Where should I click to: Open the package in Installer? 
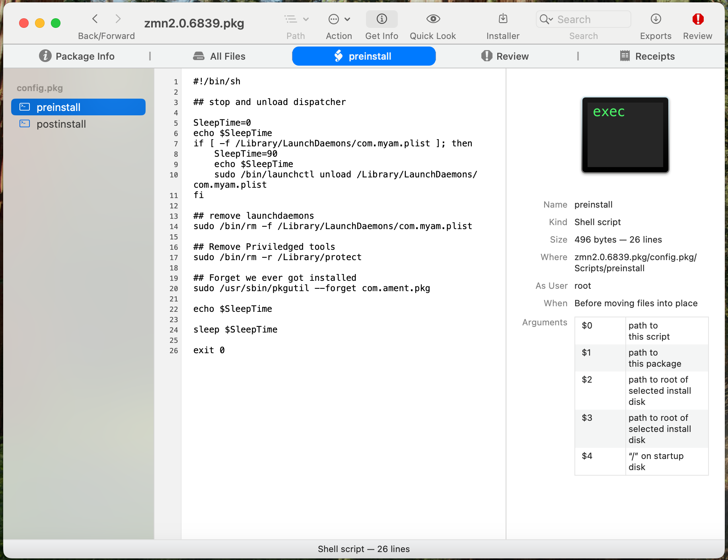tap(502, 19)
